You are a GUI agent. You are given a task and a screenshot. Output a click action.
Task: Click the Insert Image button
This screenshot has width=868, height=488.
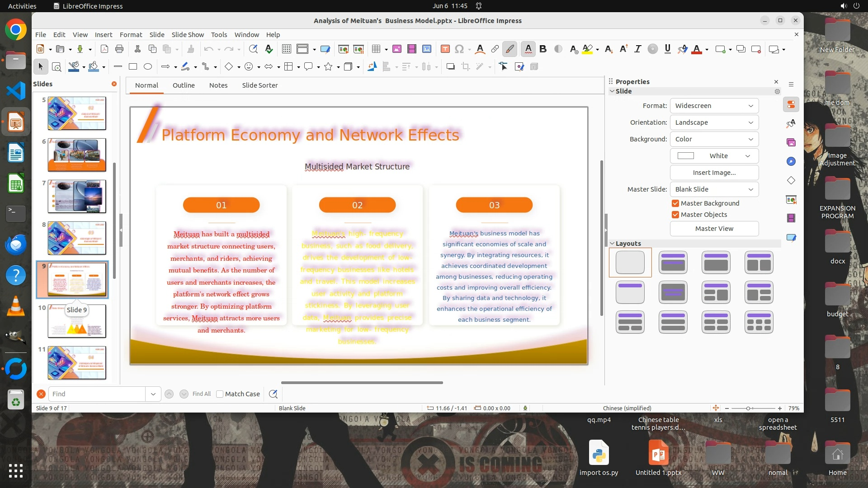point(714,173)
